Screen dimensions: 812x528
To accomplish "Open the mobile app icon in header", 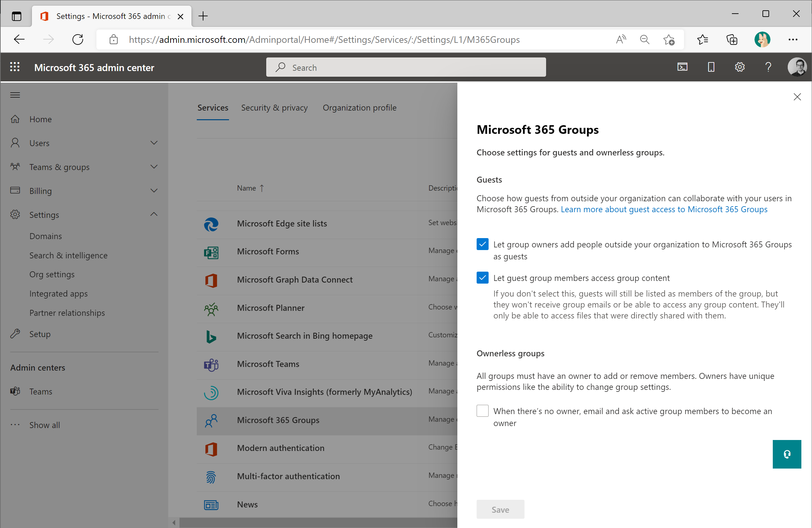I will pyautogui.click(x=711, y=67).
